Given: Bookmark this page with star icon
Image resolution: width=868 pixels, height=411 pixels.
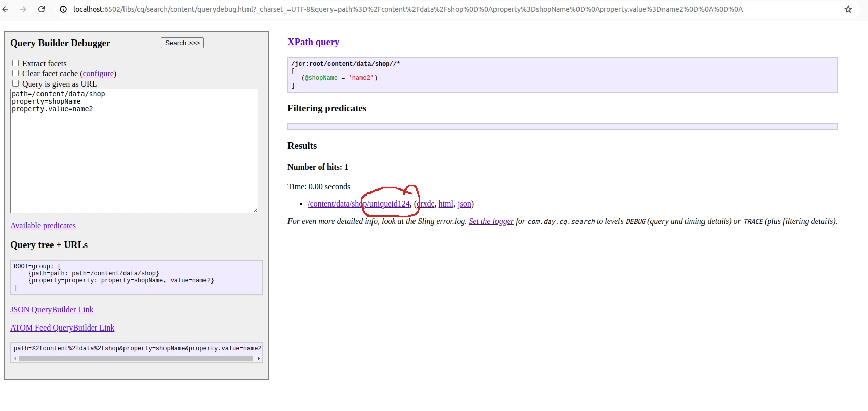Looking at the screenshot, I should click(848, 9).
